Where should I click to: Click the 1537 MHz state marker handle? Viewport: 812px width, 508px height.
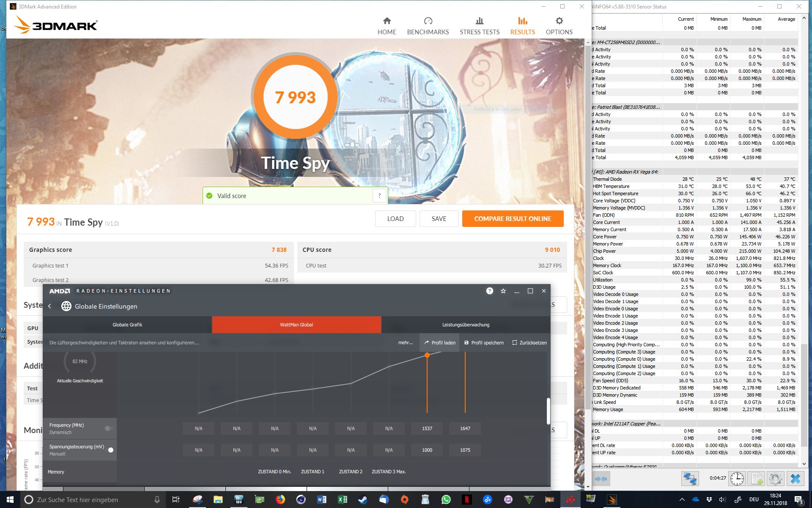tap(427, 355)
